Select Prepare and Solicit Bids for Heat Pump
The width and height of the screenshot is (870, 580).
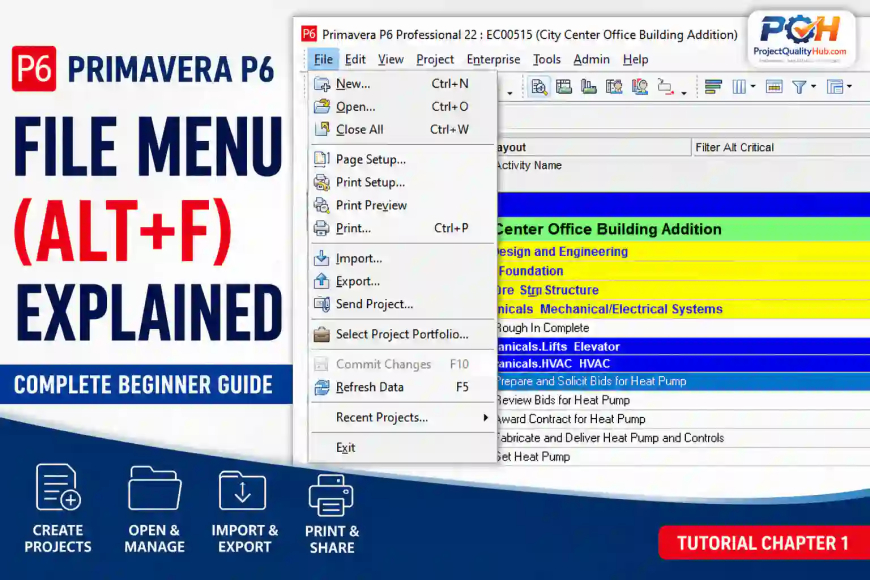[x=683, y=381]
